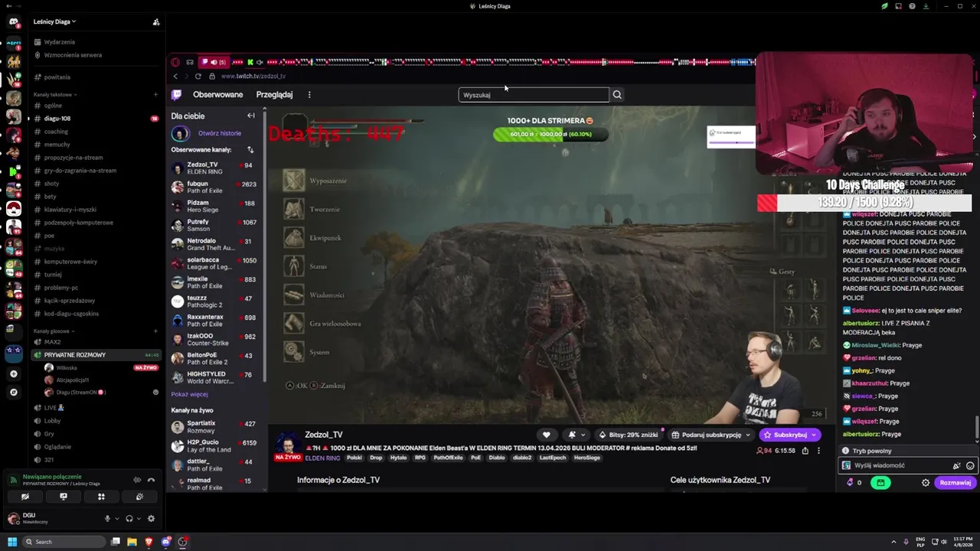
Task: Open the discover servers compass icon
Action: click(x=13, y=392)
